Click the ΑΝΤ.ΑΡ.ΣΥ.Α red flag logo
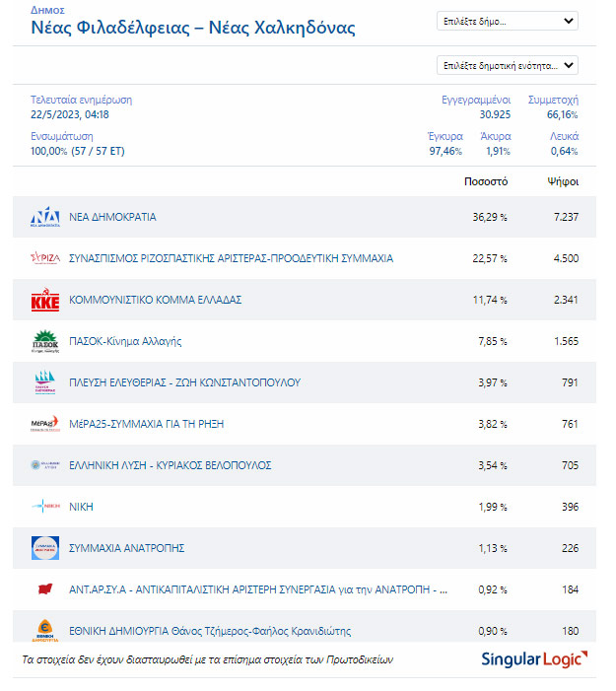Screen dimensions: 616x691 click(x=45, y=589)
